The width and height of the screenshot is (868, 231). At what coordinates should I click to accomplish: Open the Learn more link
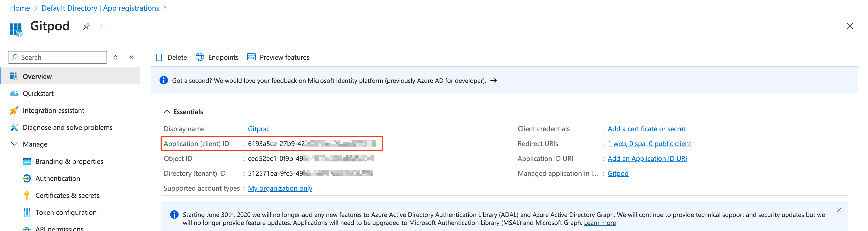pos(600,223)
